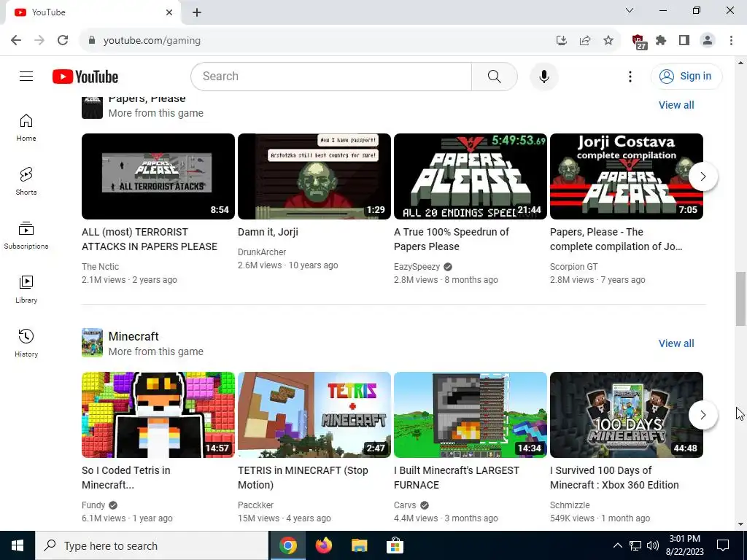
Task: Open History in sidebar
Action: [x=26, y=343]
